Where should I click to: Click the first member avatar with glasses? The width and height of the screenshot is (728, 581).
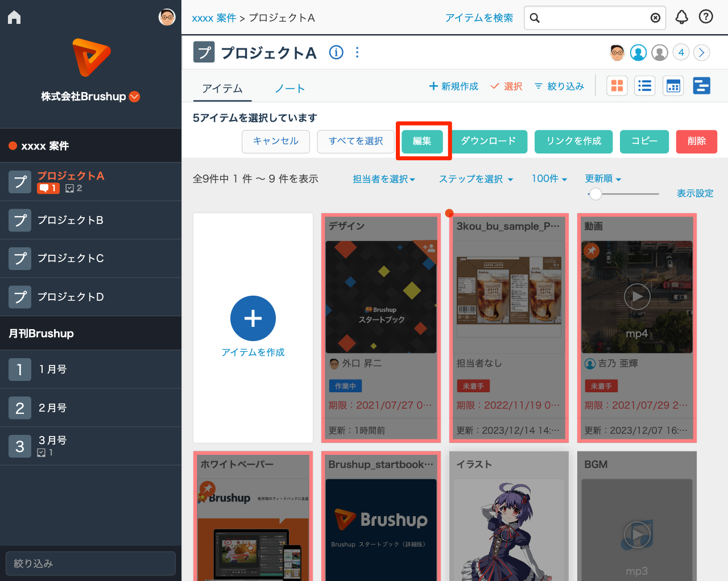pos(617,53)
